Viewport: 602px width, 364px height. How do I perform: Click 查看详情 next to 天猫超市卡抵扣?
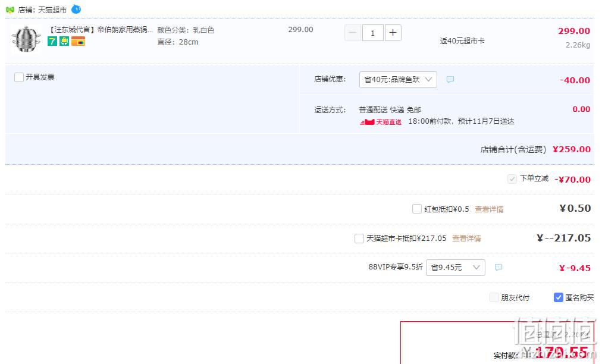pyautogui.click(x=466, y=239)
